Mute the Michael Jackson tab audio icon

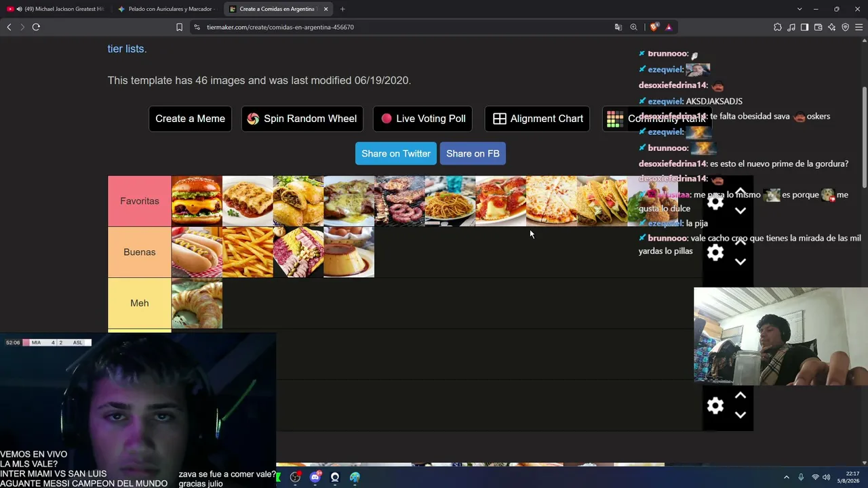[x=19, y=9]
